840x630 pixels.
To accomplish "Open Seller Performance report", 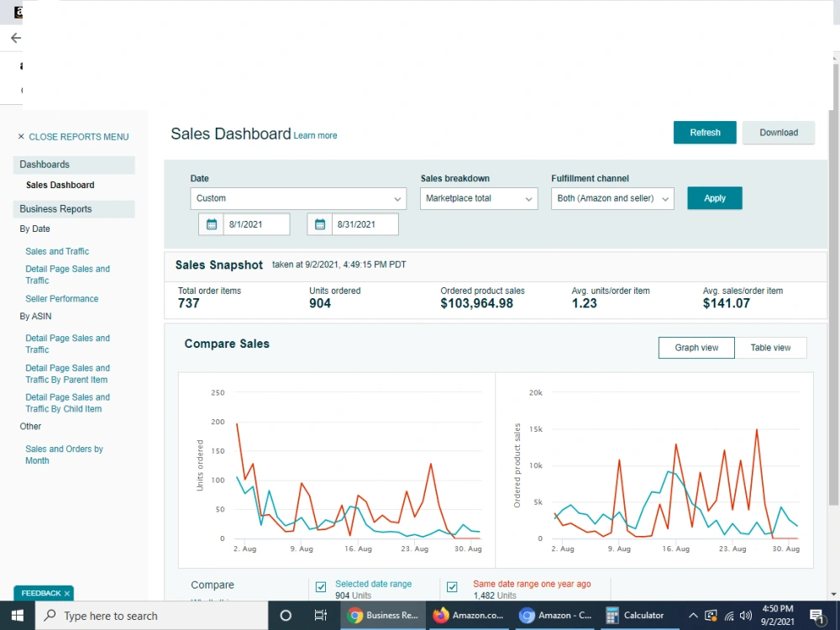I will tap(62, 298).
